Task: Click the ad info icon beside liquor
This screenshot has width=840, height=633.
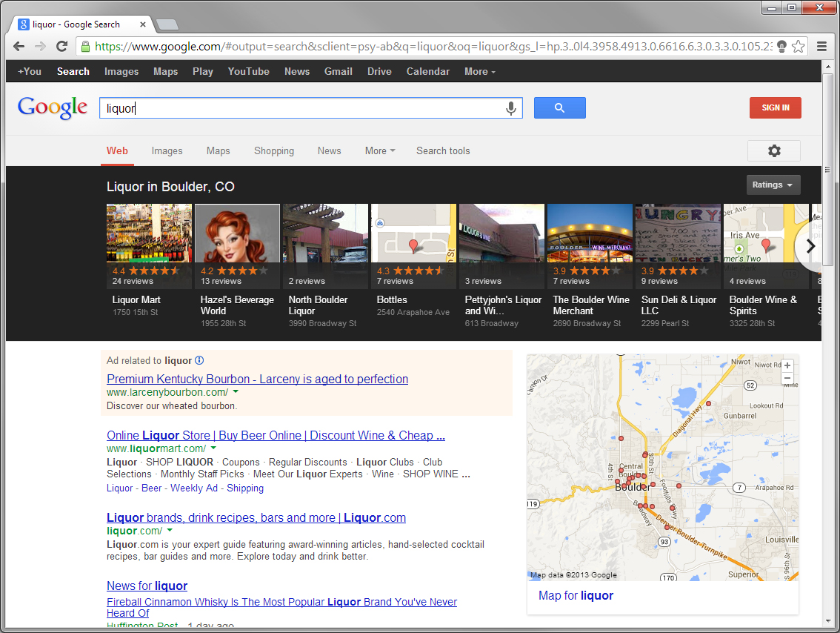Action: 199,360
